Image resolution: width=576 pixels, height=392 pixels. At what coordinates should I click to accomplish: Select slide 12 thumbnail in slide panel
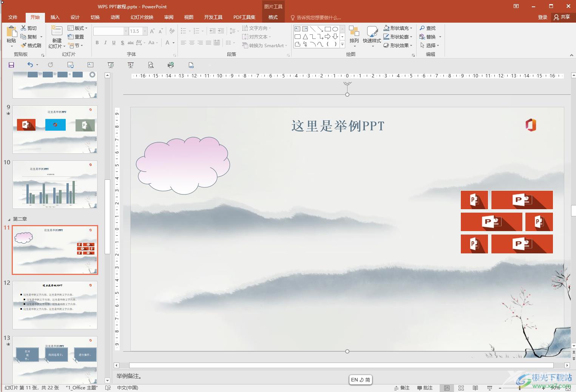(55, 305)
